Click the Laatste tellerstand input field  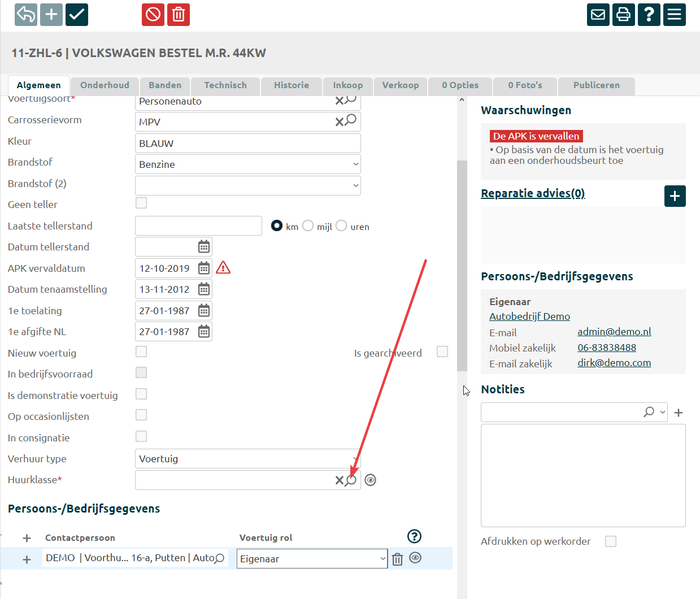click(x=198, y=226)
